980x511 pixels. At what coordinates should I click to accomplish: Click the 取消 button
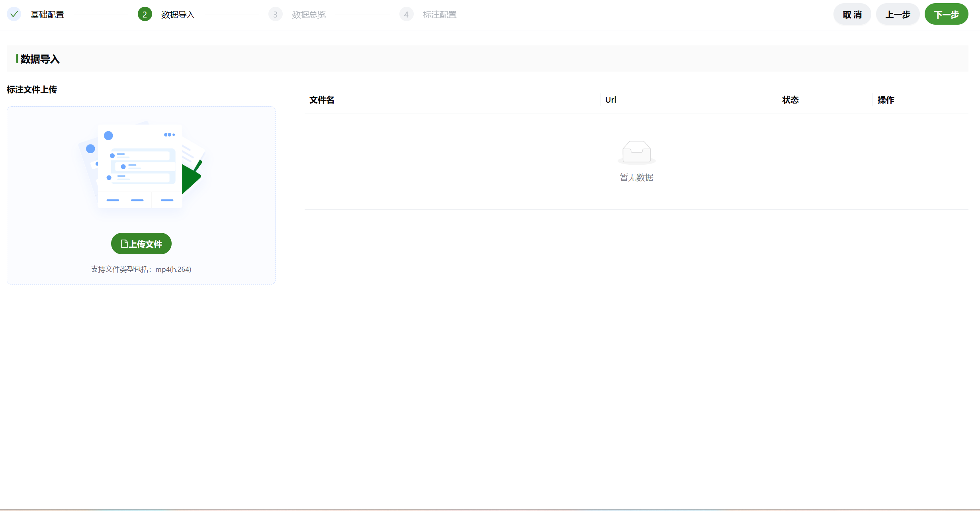(852, 14)
